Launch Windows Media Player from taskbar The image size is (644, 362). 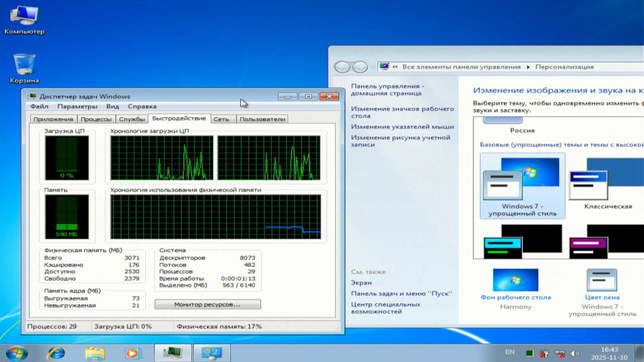132,353
